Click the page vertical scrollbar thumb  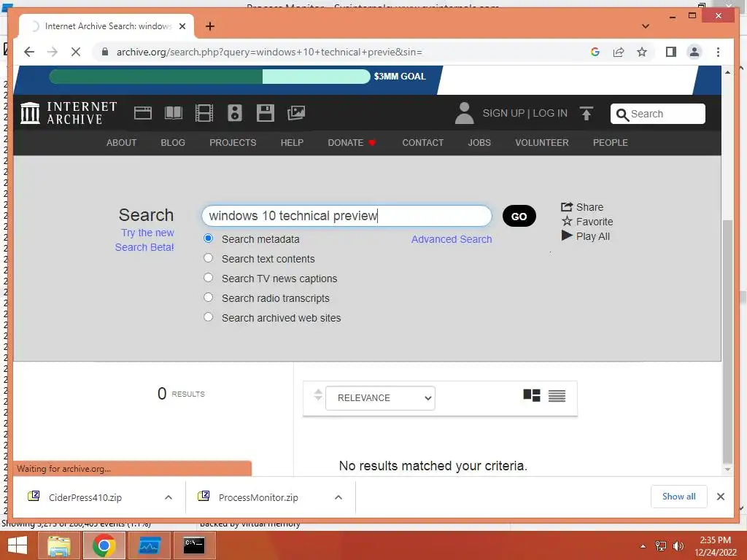727,341
